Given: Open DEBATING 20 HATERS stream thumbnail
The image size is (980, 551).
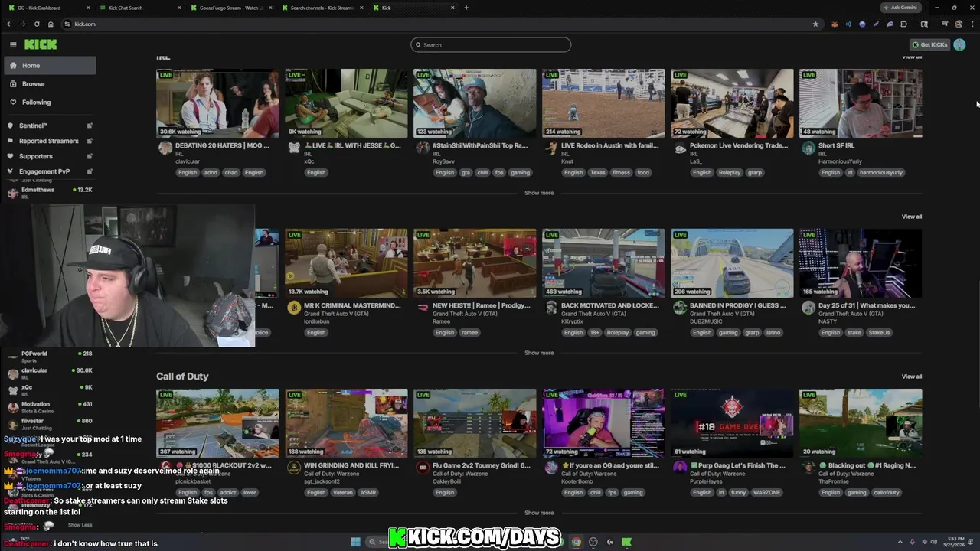Looking at the screenshot, I should click(217, 103).
